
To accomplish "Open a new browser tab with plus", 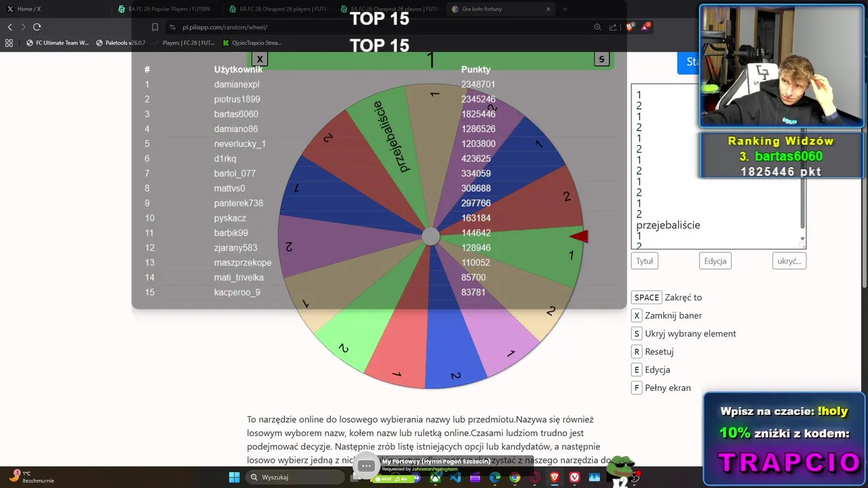I will (x=565, y=9).
